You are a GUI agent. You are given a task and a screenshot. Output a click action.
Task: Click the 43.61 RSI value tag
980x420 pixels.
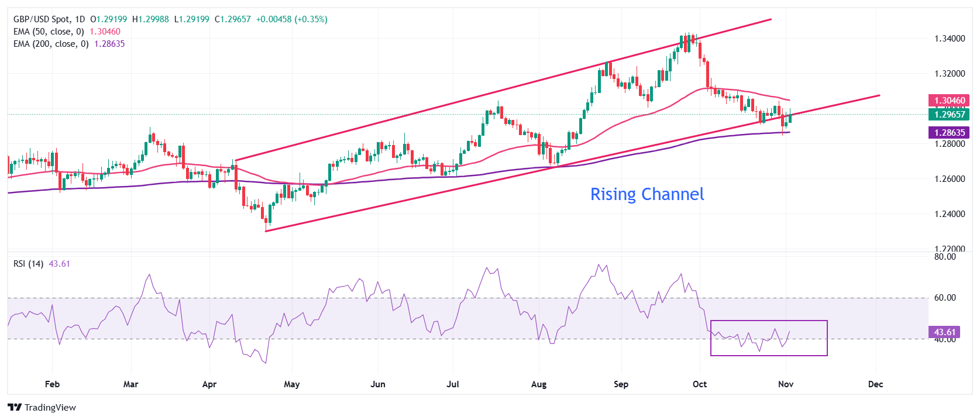tap(944, 332)
